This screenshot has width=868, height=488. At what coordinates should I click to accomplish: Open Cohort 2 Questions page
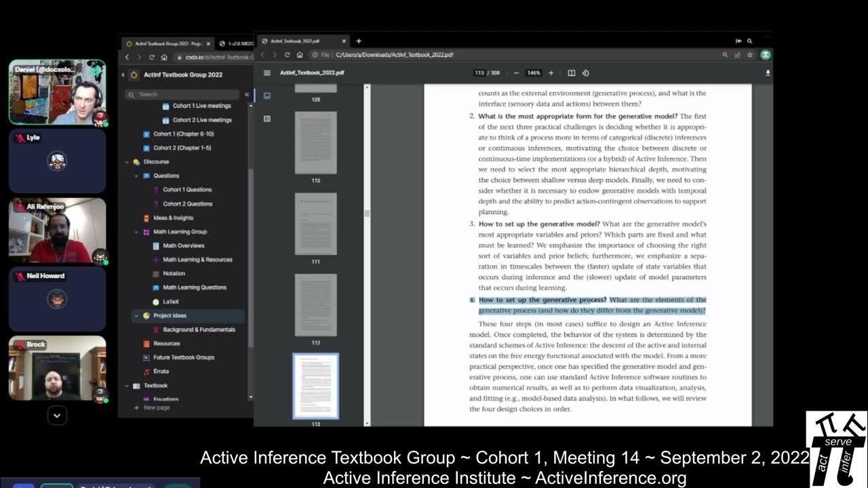(x=187, y=204)
